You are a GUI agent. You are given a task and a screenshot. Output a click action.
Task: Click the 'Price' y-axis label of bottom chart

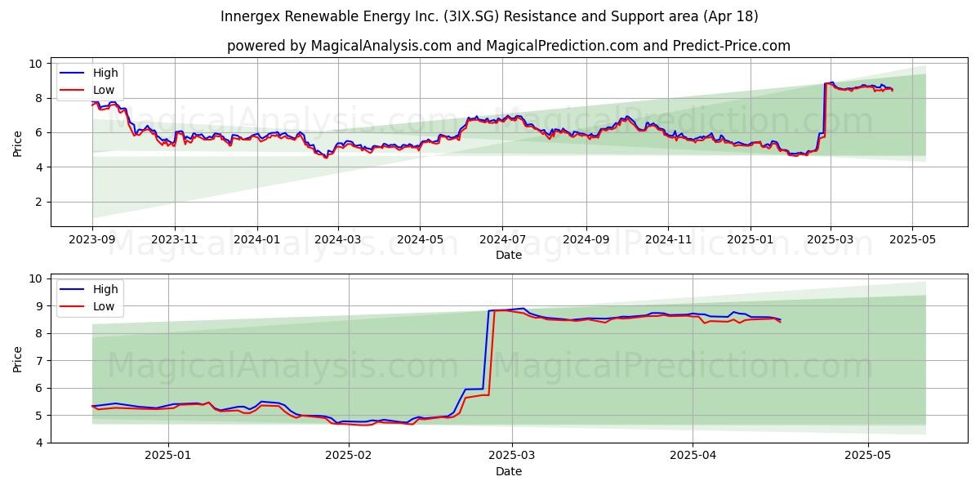18,358
